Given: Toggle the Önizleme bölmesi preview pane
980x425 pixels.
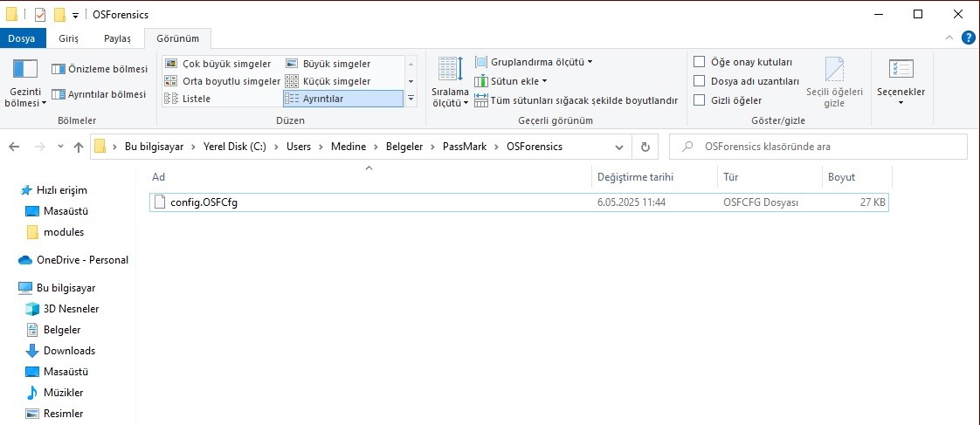Looking at the screenshot, I should point(100,69).
